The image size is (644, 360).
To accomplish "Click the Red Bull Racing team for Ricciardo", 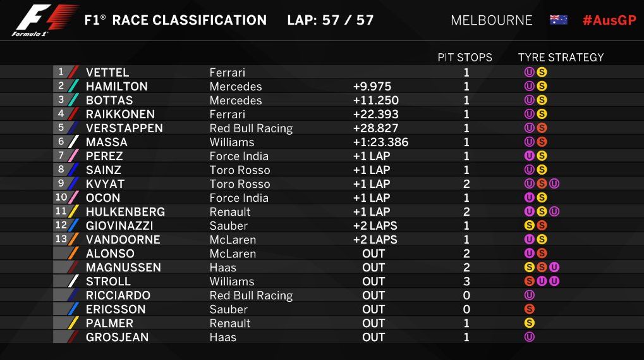I will click(x=251, y=295).
